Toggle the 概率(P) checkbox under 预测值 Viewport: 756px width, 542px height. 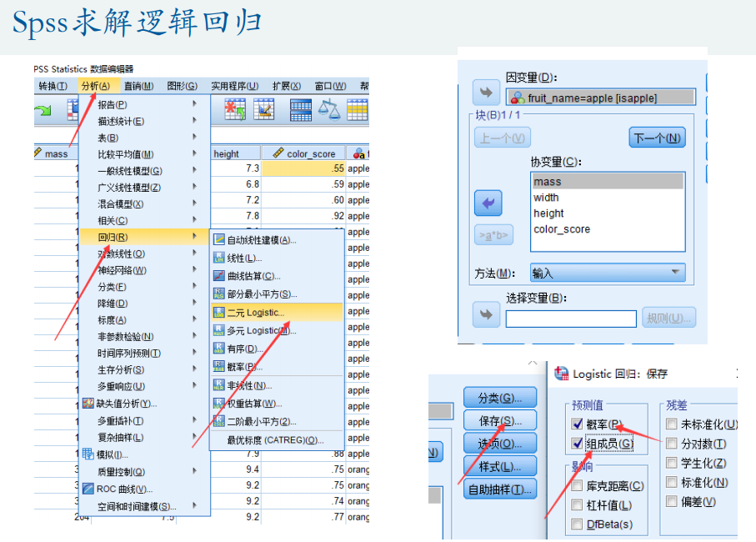pos(577,424)
